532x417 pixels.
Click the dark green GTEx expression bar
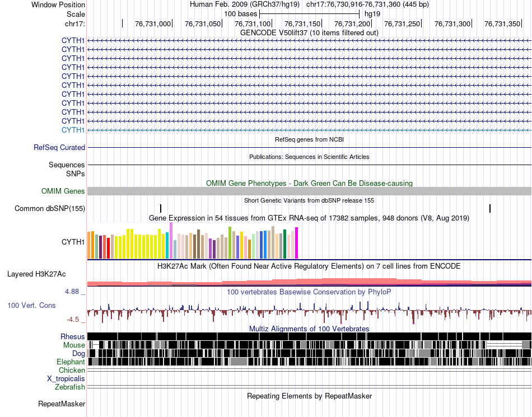tap(284, 244)
